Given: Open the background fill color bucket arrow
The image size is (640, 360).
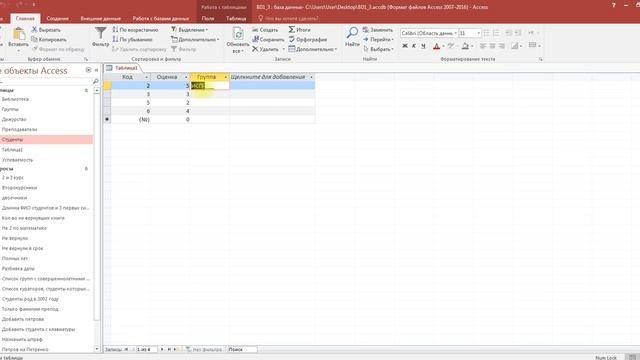Looking at the screenshot, I should coord(472,46).
